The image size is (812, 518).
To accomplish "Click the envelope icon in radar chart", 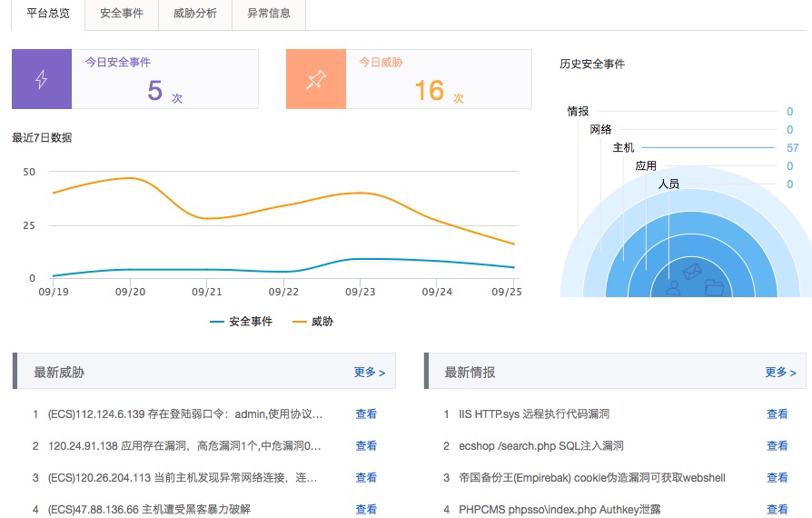I will (692, 271).
